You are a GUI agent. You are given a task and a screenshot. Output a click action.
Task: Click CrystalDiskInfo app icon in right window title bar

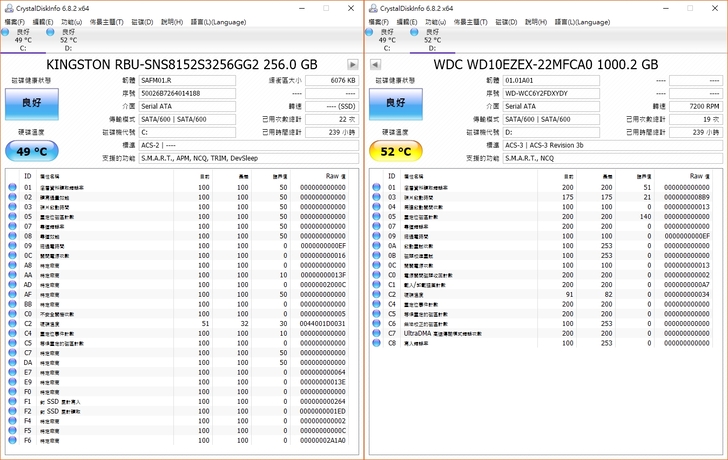373,7
